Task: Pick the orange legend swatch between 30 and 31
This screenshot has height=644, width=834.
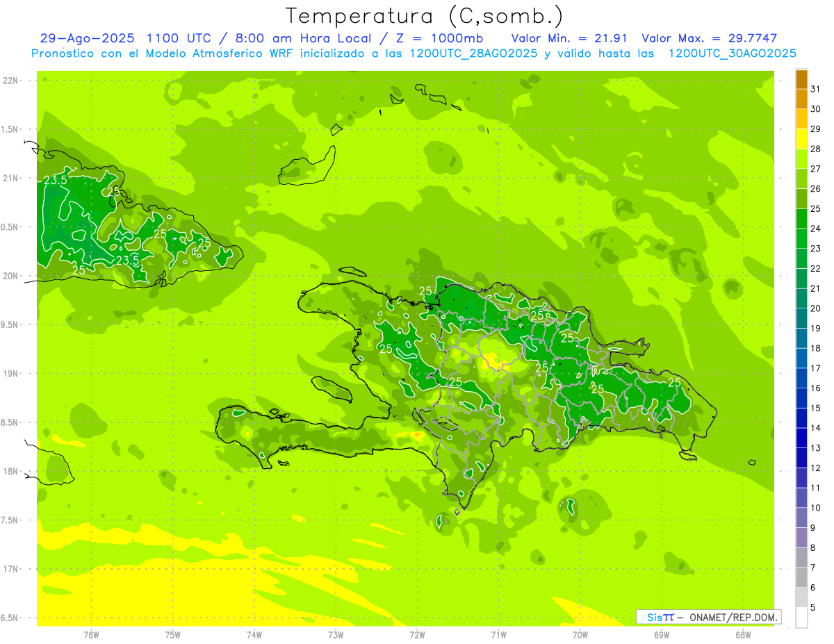Action: pyautogui.click(x=801, y=99)
